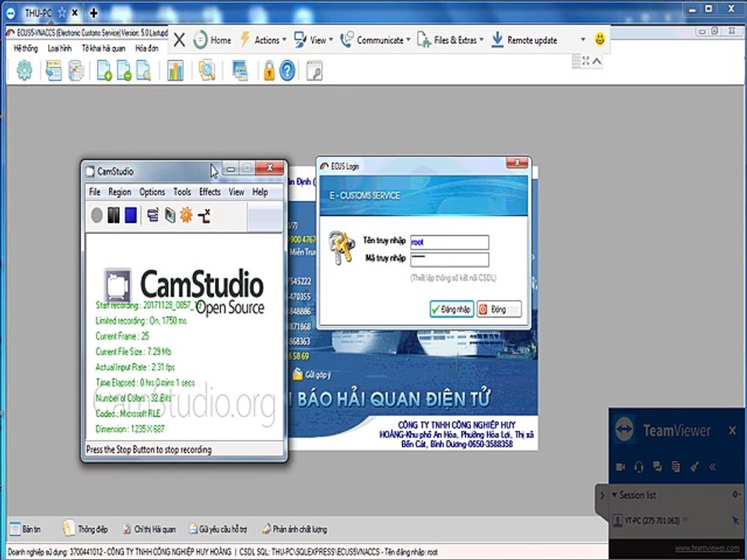Open the TeamViewer Communicate dropdown
The height and width of the screenshot is (560, 747).
(375, 40)
